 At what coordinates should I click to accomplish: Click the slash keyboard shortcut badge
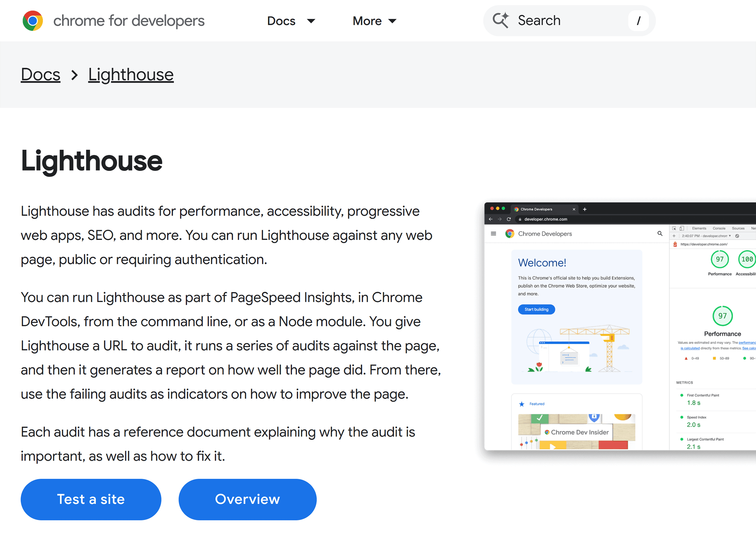pyautogui.click(x=638, y=21)
